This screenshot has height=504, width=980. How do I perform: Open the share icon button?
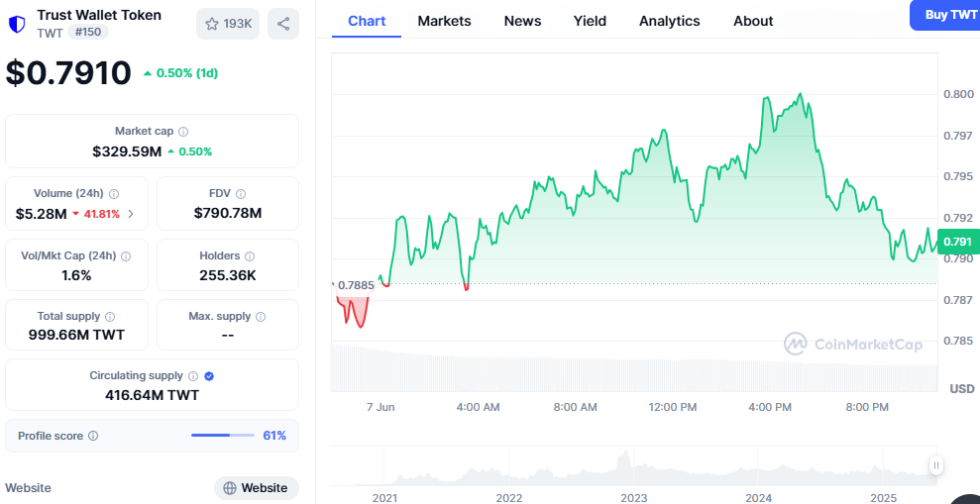tap(283, 24)
